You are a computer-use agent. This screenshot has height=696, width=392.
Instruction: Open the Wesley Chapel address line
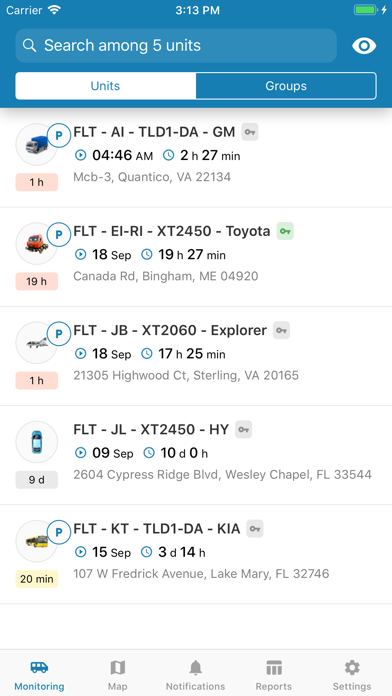(222, 475)
